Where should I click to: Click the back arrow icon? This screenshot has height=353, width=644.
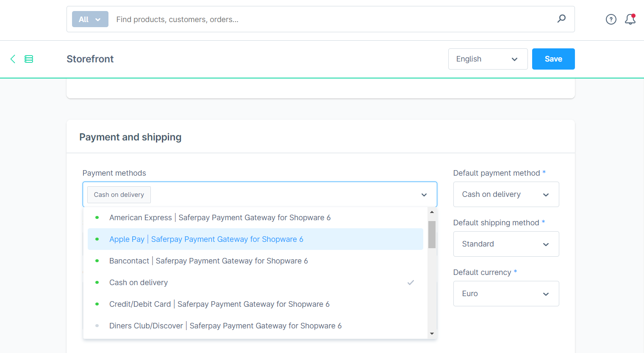click(x=13, y=59)
